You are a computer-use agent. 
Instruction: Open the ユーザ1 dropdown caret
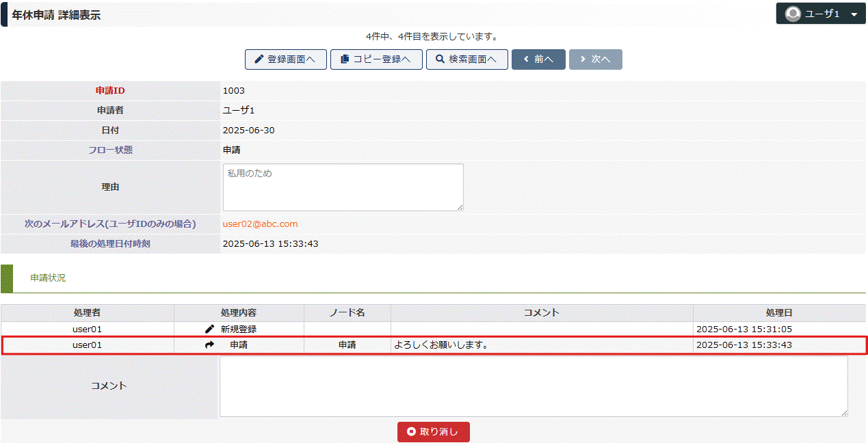click(853, 14)
